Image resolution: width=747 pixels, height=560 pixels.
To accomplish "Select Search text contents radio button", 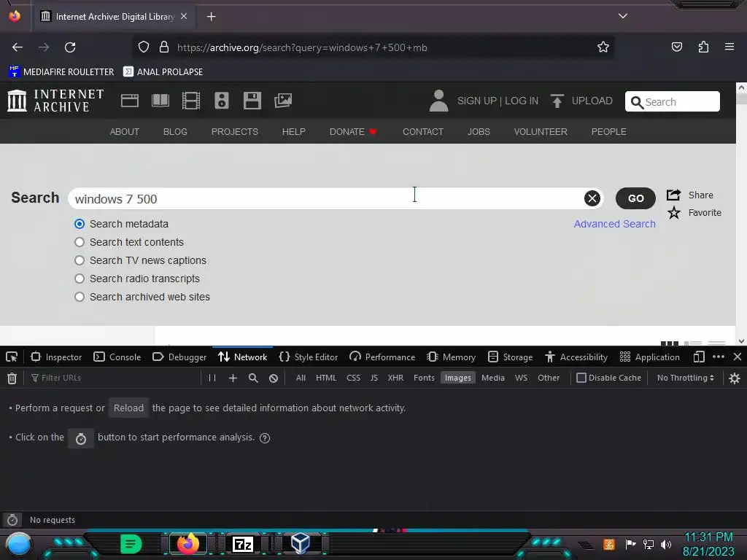I will 80,242.
